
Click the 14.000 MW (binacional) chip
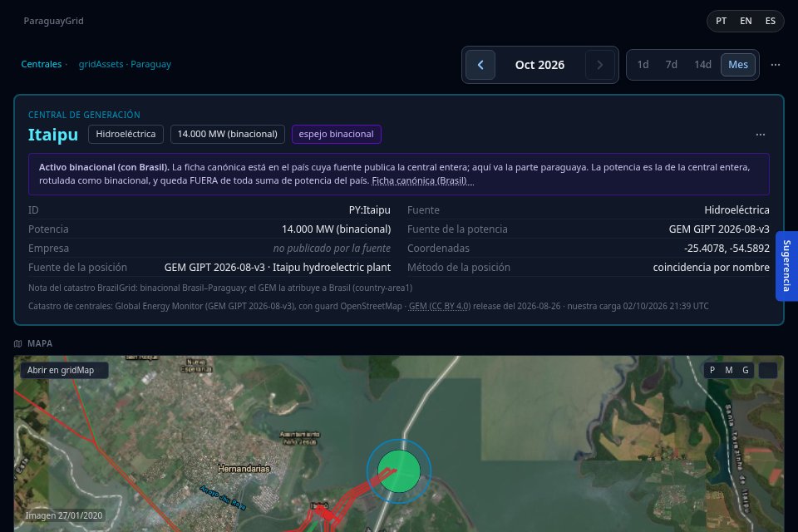(x=228, y=134)
